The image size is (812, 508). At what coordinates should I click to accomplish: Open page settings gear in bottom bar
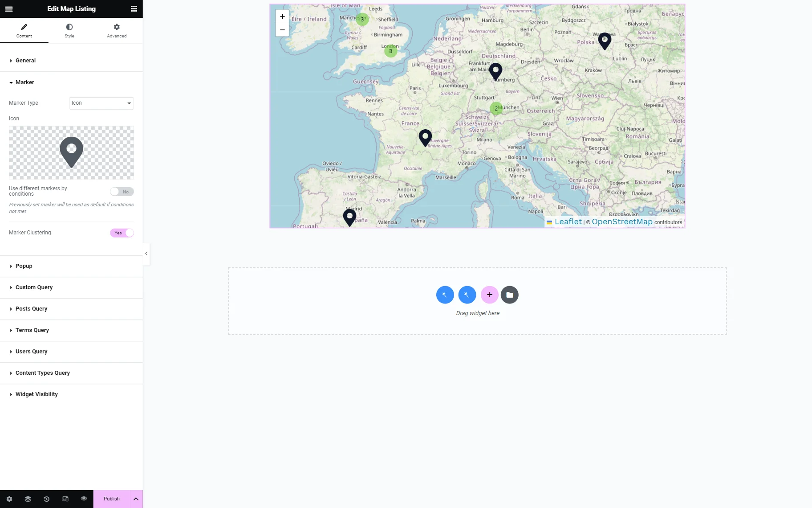[x=9, y=499]
